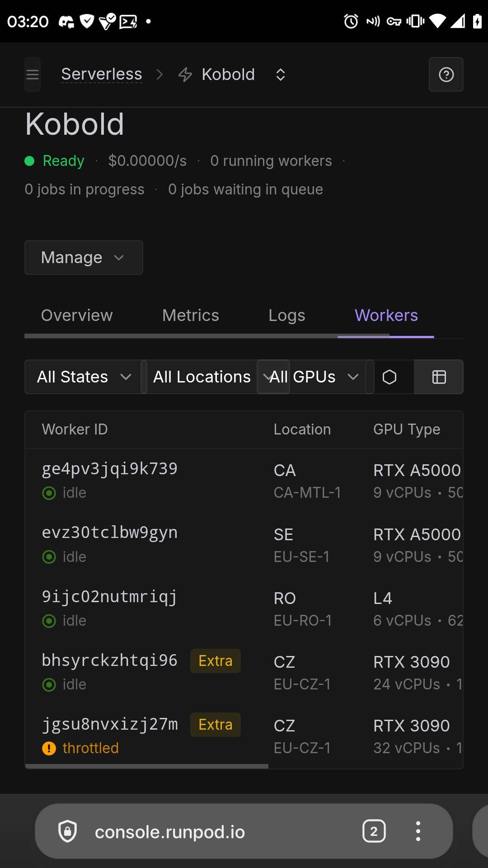Go to Serverless breadcrumb link
The width and height of the screenshot is (488, 868).
coord(102,74)
